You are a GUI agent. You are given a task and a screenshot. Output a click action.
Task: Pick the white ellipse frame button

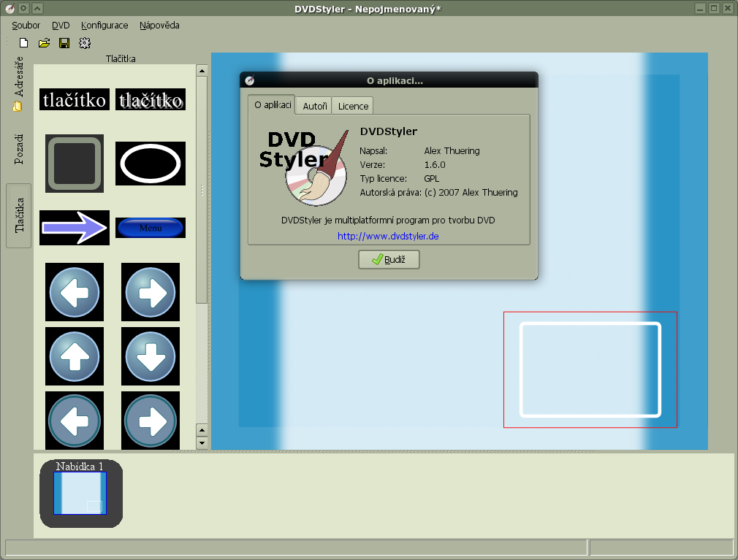[151, 164]
